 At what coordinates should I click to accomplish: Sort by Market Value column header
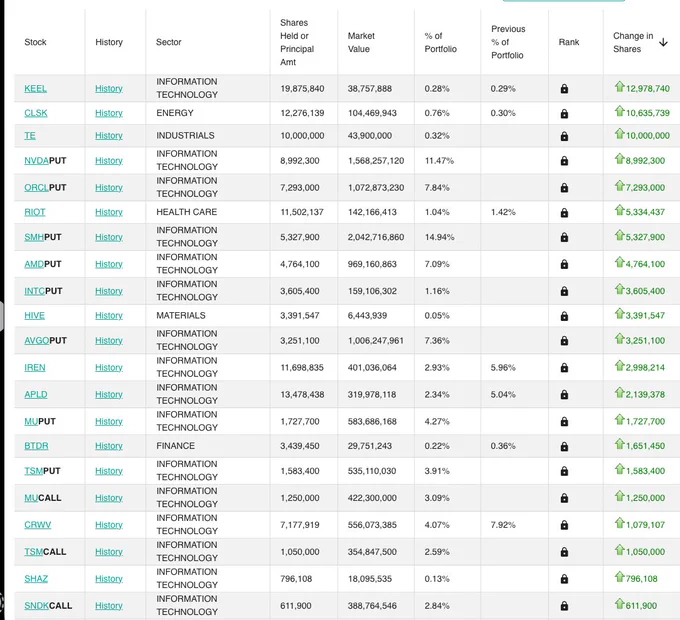click(x=361, y=42)
